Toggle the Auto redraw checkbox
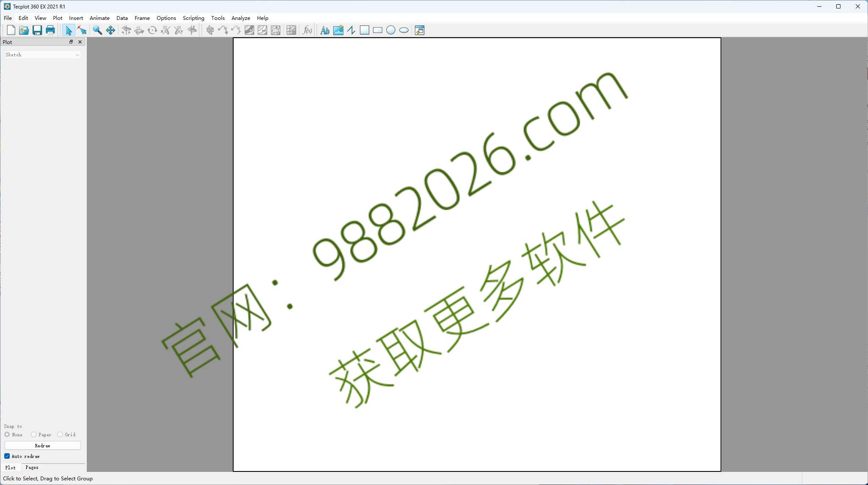 (x=7, y=456)
